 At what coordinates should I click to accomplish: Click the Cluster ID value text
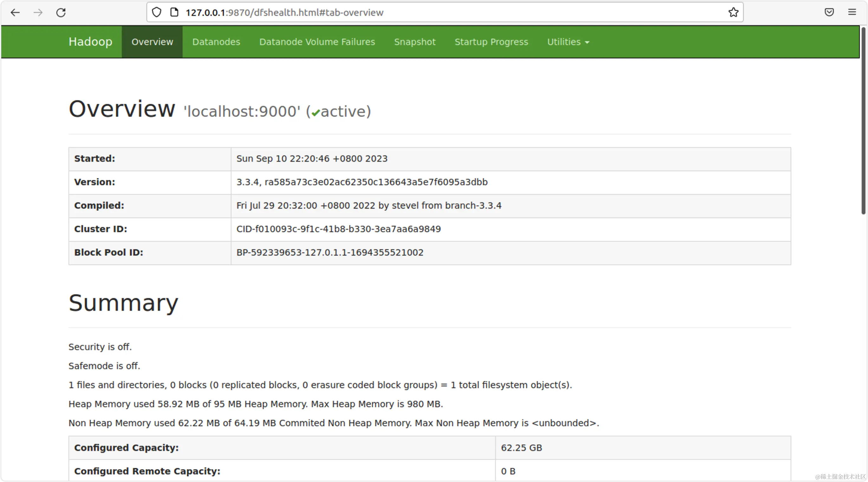(x=338, y=229)
